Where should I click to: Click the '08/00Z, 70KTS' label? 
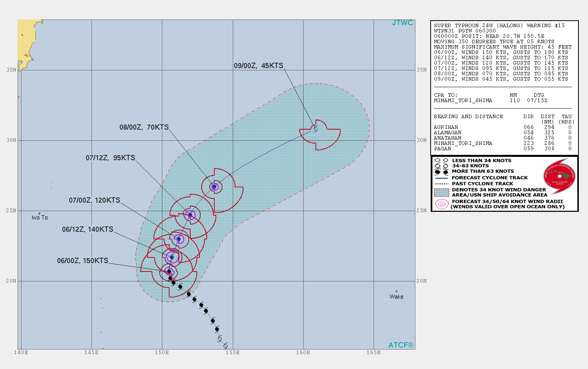[x=144, y=127]
